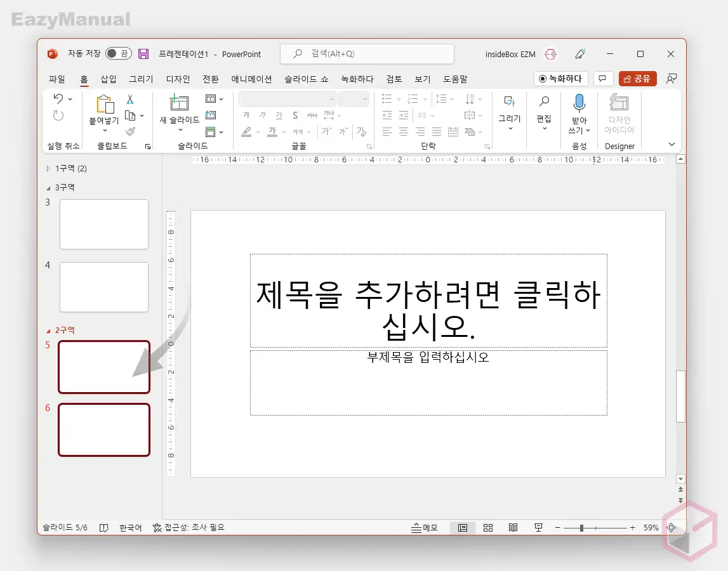Image resolution: width=728 pixels, height=571 pixels.
Task: Click the search box 검색(Alt+Q)
Action: pyautogui.click(x=367, y=54)
